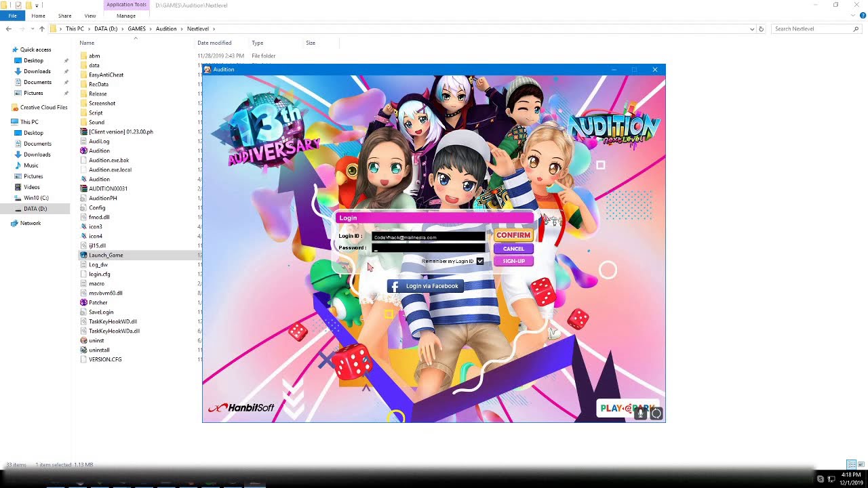Select the Screenshot folder icon
Screen dimensions: 868x488
pyautogui.click(x=83, y=103)
